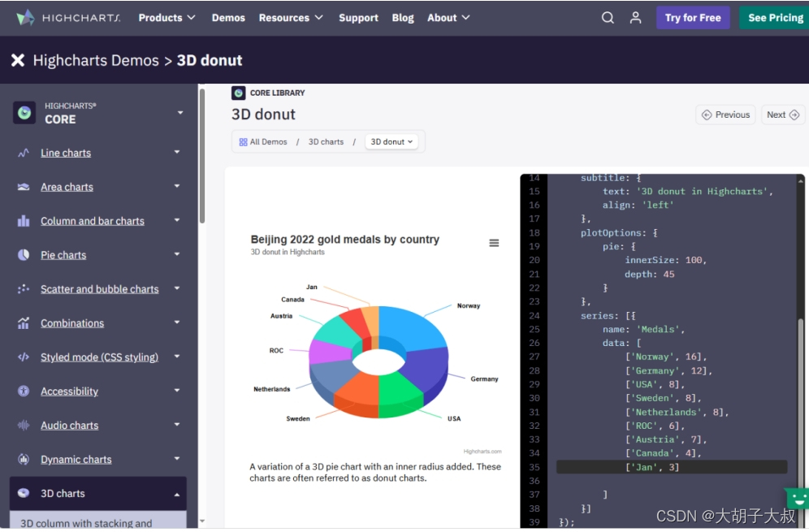This screenshot has height=532, width=809.
Task: Expand the Resources menu
Action: tap(291, 18)
